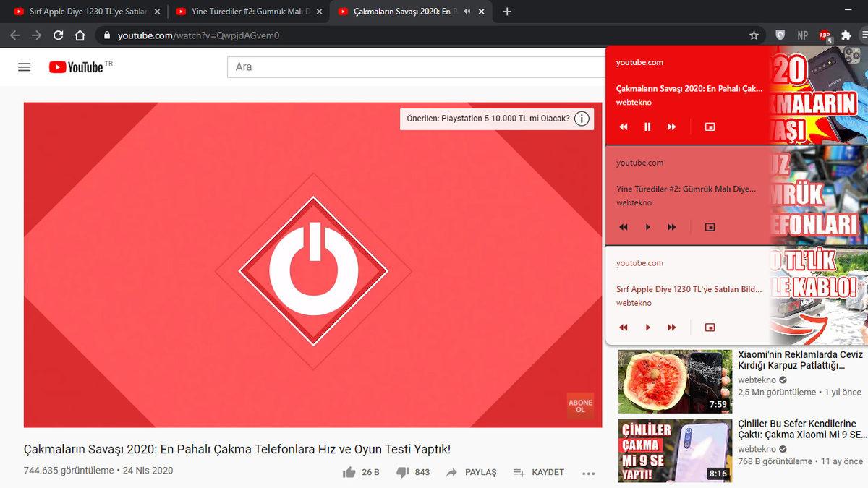Click the Adblock Plus extension icon
The image size is (868, 488).
coord(825,35)
